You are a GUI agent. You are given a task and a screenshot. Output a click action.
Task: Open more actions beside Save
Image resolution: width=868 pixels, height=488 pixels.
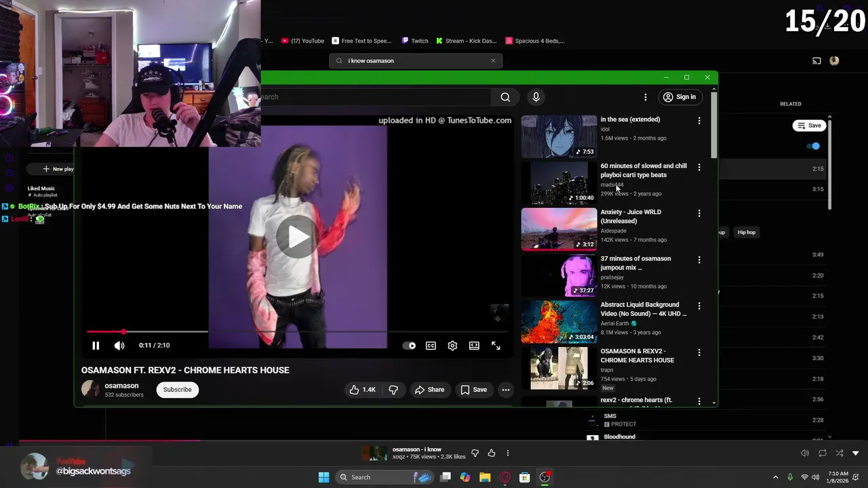505,390
